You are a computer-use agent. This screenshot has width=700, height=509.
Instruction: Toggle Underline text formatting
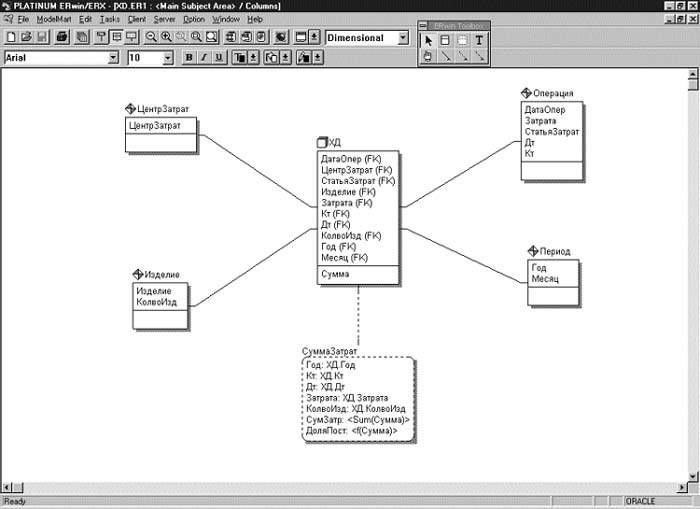pyautogui.click(x=218, y=58)
